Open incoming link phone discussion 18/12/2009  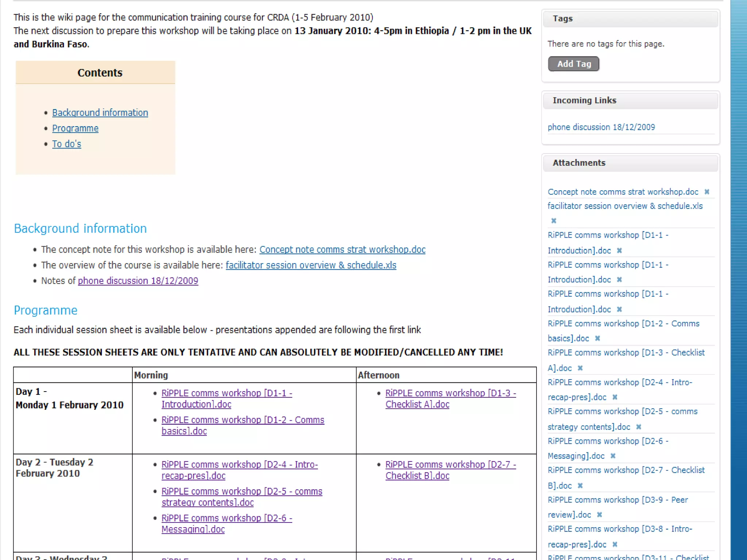[x=601, y=127]
